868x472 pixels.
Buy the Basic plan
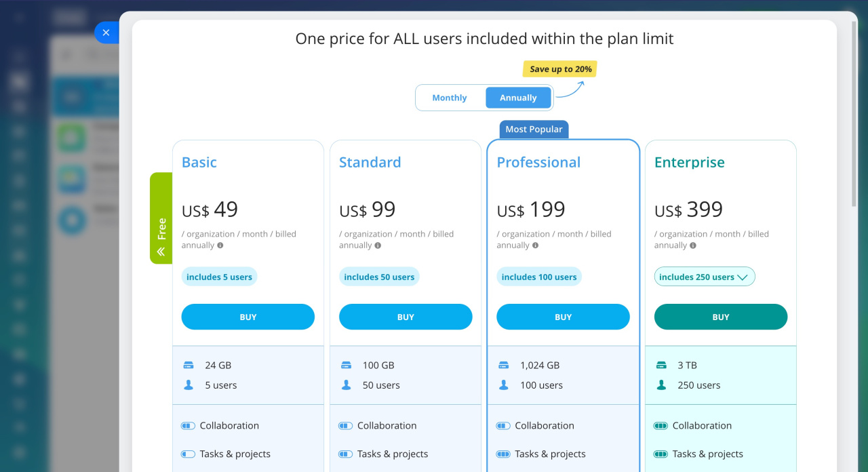pyautogui.click(x=248, y=317)
